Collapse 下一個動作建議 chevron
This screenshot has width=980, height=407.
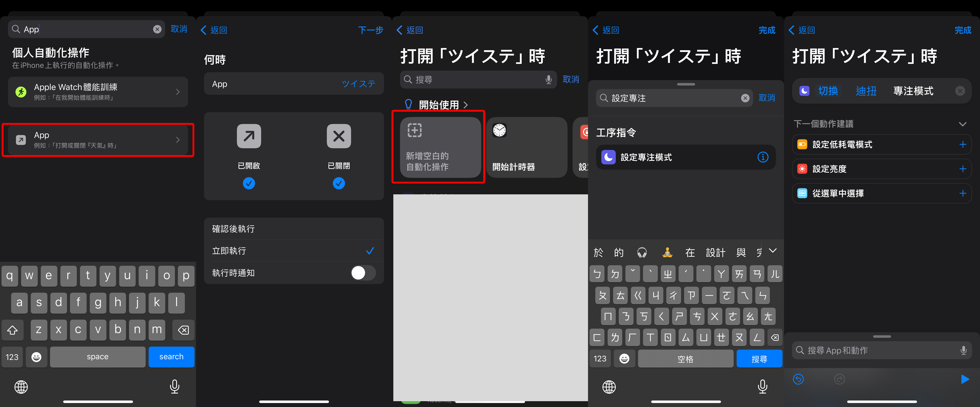click(963, 124)
